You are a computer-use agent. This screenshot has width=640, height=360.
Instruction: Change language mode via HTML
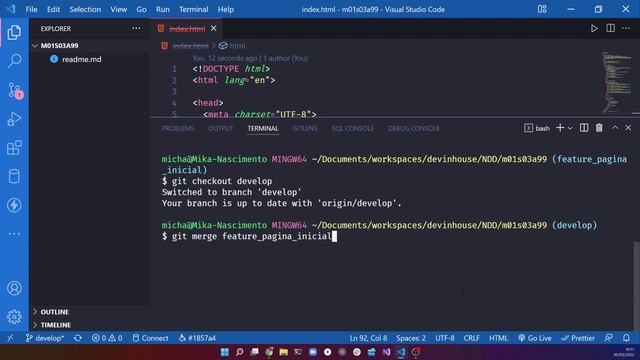point(498,338)
